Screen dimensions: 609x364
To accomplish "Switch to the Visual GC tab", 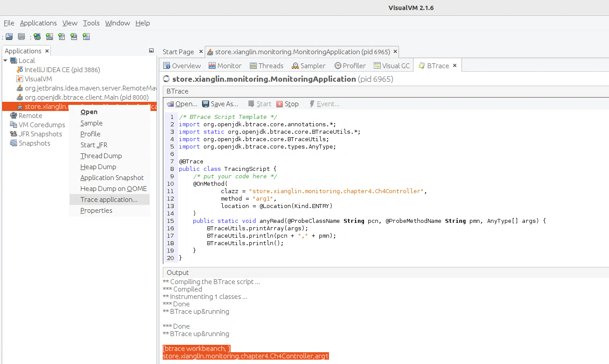I will click(x=392, y=66).
